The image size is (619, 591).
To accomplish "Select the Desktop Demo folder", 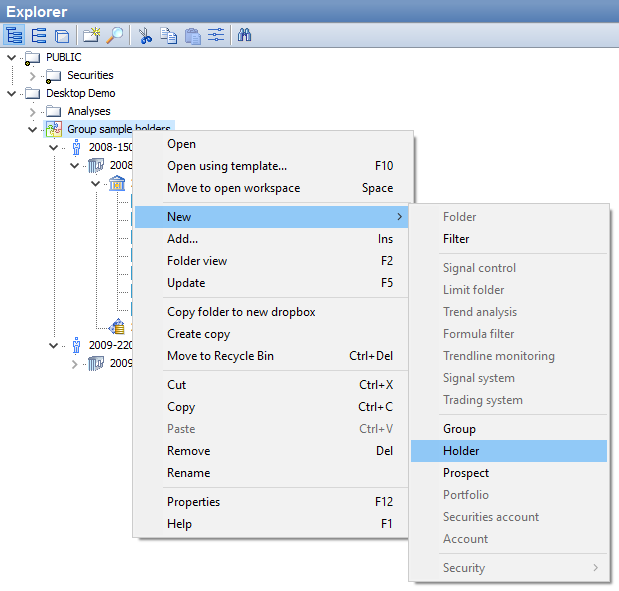I will (x=80, y=94).
